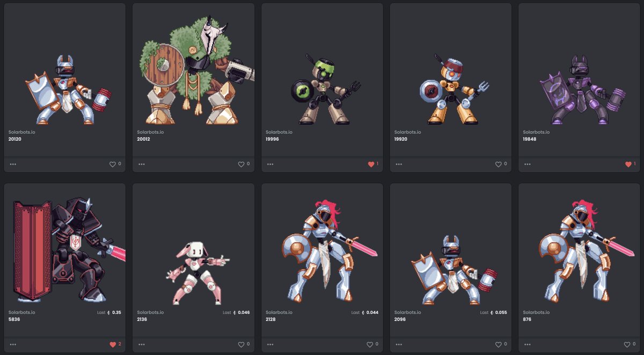Open Solarbots.io collection link above 20120
Viewport: 644px width, 355px height.
click(22, 132)
